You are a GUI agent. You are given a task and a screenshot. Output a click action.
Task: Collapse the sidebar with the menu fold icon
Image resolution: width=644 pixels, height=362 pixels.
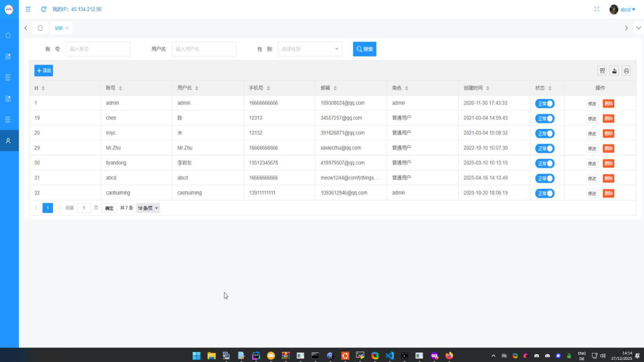pos(28,9)
